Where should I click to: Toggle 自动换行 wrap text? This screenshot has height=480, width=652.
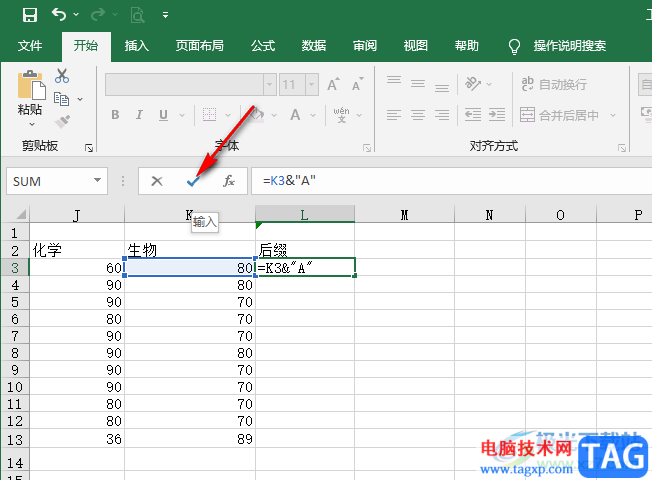coord(554,84)
